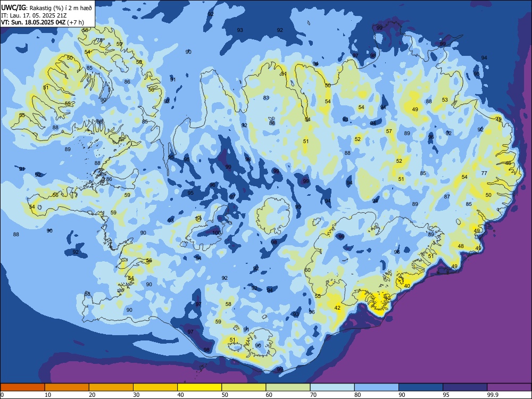This screenshot has height=399, width=532.
Task: Click the '46' humidity value on the east coast
Action: coord(508,163)
